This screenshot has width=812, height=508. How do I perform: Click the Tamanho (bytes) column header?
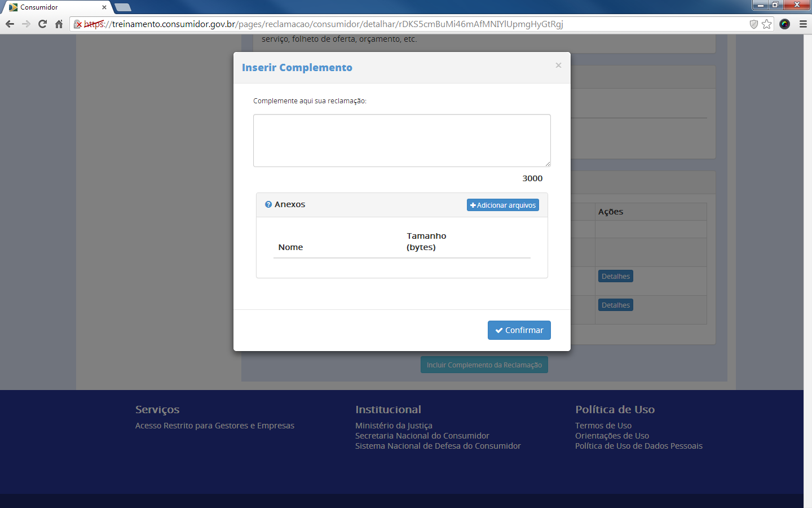tap(426, 242)
